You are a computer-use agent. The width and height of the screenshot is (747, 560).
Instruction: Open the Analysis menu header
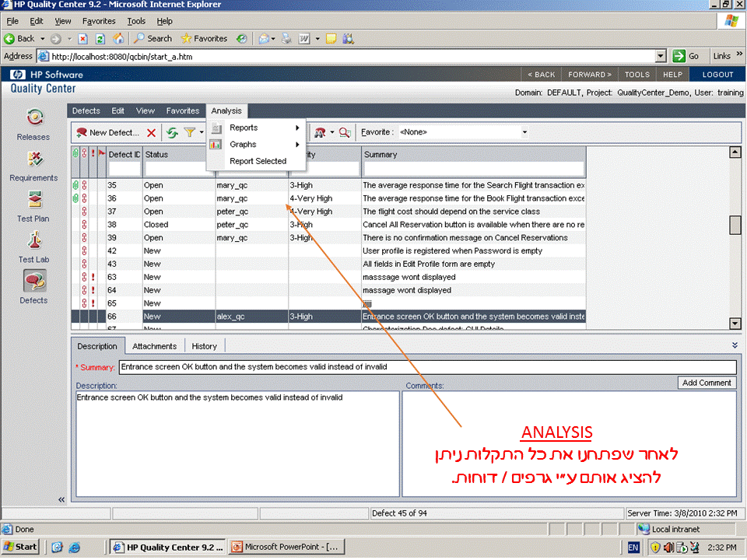(226, 111)
